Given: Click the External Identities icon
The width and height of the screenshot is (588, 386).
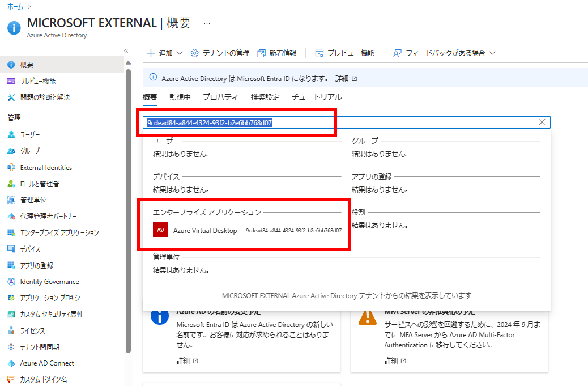Looking at the screenshot, I should [x=11, y=168].
